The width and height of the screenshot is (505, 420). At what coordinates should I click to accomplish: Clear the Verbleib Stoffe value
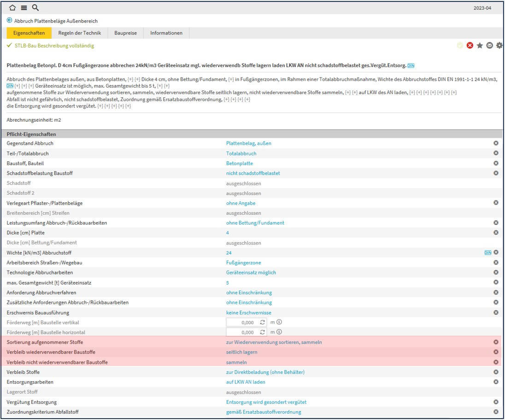(x=496, y=372)
